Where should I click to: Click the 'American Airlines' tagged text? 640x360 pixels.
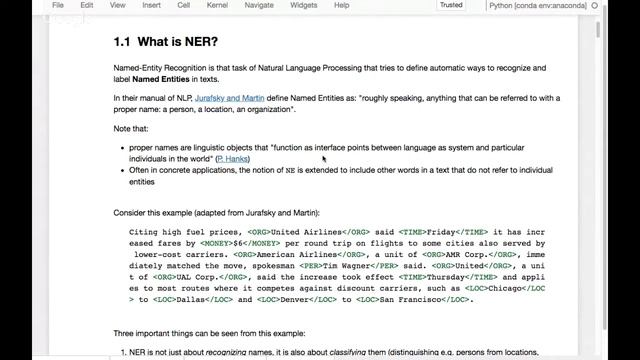[x=297, y=255]
